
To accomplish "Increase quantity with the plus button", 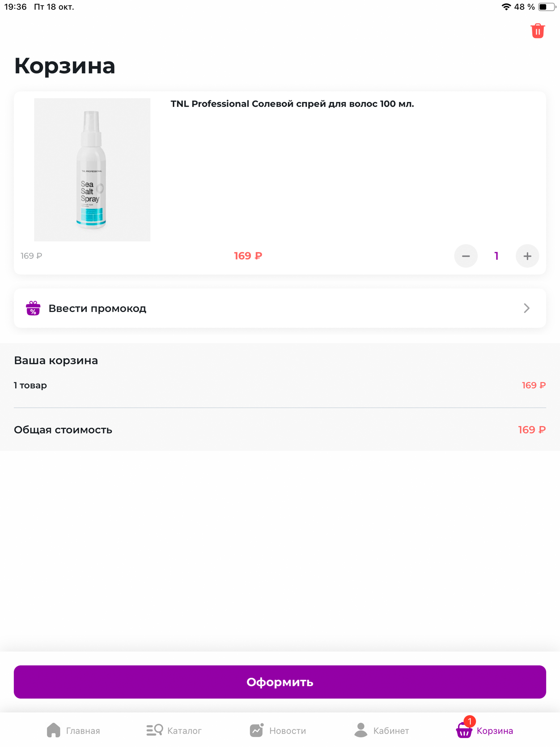I will coord(527,256).
